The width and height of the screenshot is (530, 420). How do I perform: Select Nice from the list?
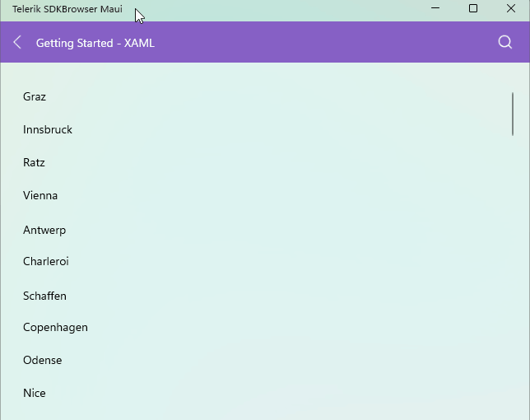[35, 393]
